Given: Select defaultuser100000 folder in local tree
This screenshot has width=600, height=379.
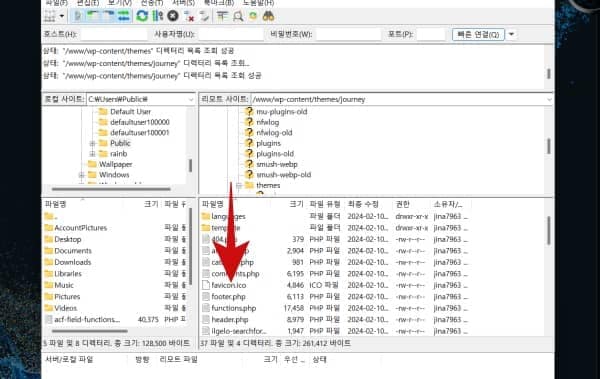Looking at the screenshot, I should tap(140, 122).
